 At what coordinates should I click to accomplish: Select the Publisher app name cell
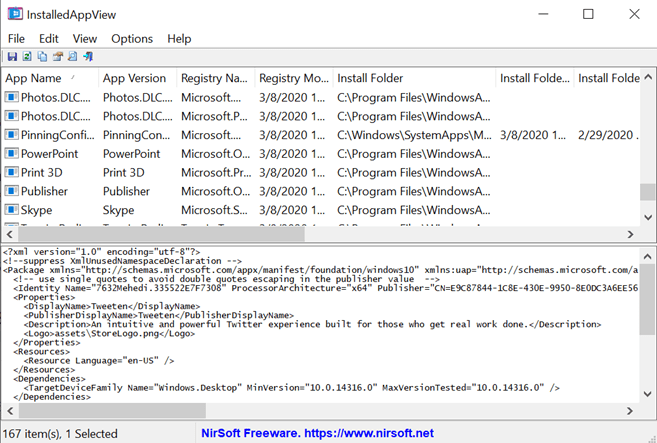point(44,192)
